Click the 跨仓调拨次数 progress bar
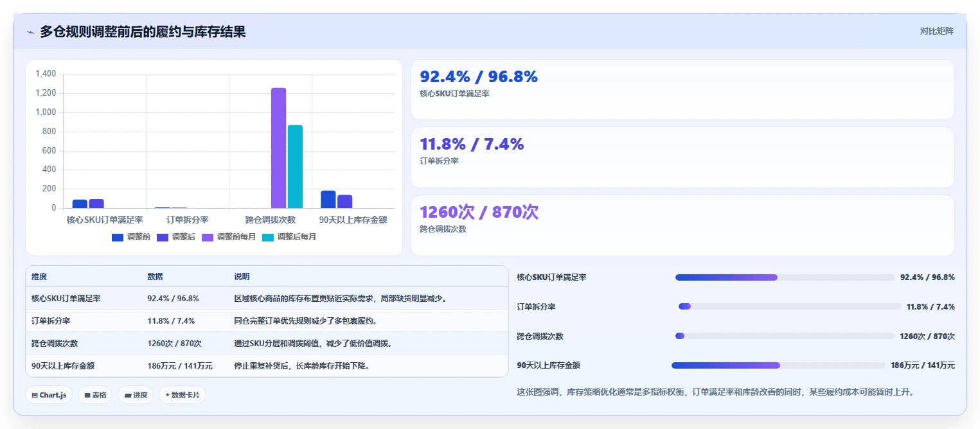The width and height of the screenshot is (980, 429). pos(785,337)
